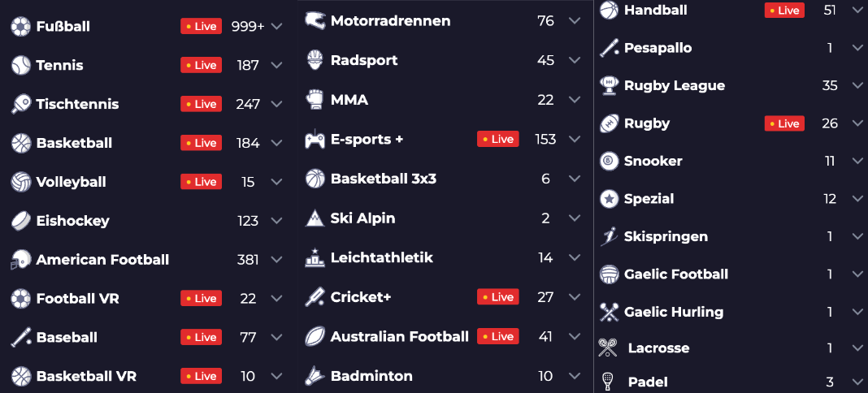This screenshot has width=868, height=393.
Task: Click the Live badge beside Handball
Action: [784, 11]
